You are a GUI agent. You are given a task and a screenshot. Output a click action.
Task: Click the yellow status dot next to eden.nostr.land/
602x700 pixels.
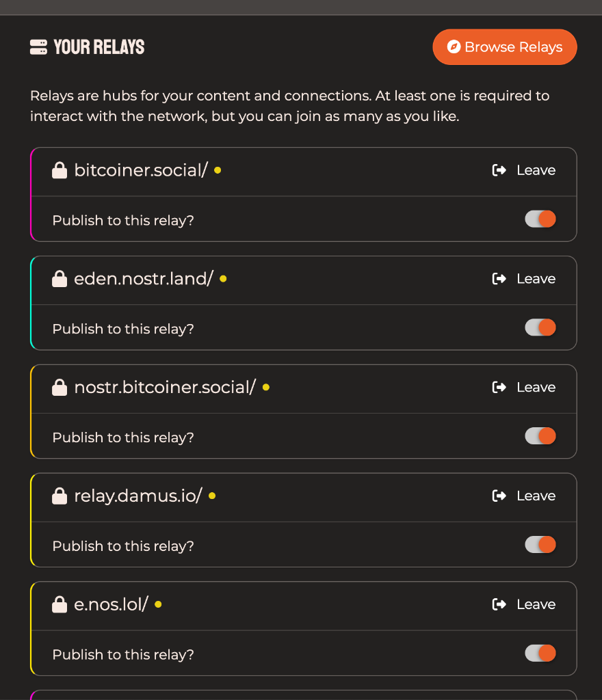coord(223,279)
